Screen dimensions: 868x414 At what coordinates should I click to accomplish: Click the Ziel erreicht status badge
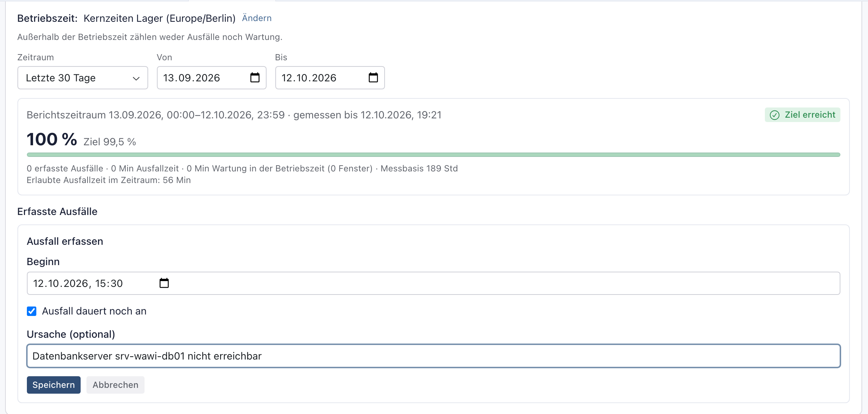[x=803, y=115]
